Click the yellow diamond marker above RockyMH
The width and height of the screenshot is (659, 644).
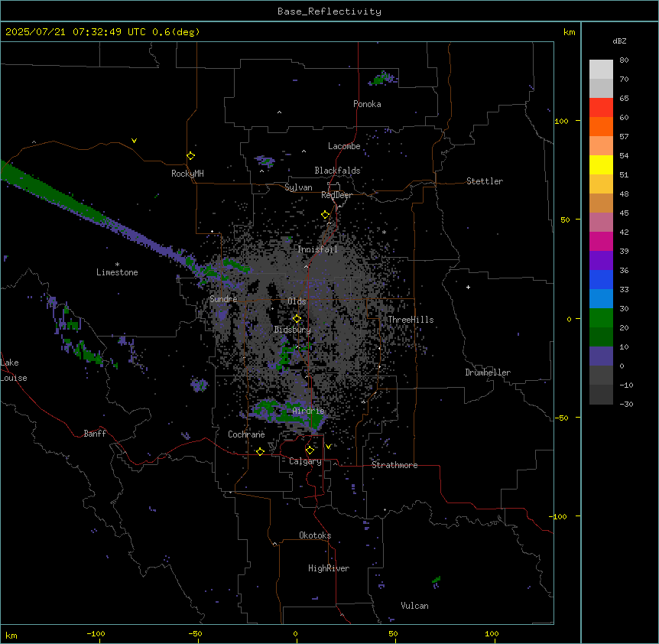point(190,156)
